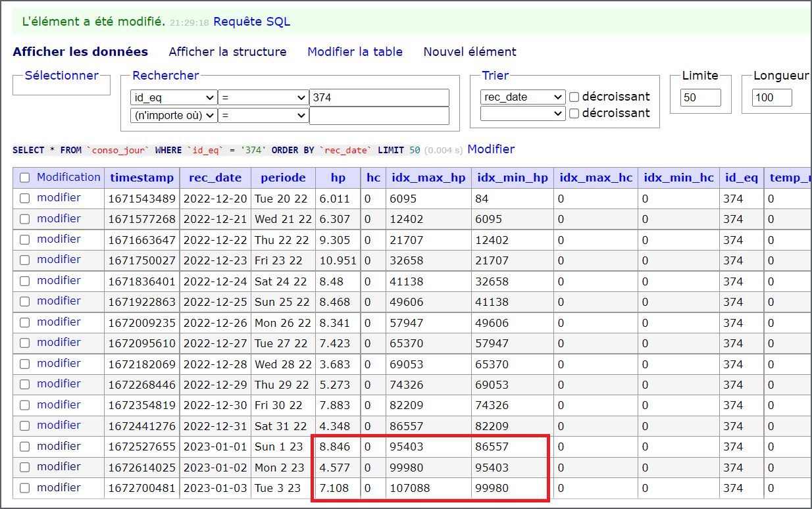Open the search operator dropdown next to id_eq
The width and height of the screenshot is (812, 509).
(x=263, y=97)
